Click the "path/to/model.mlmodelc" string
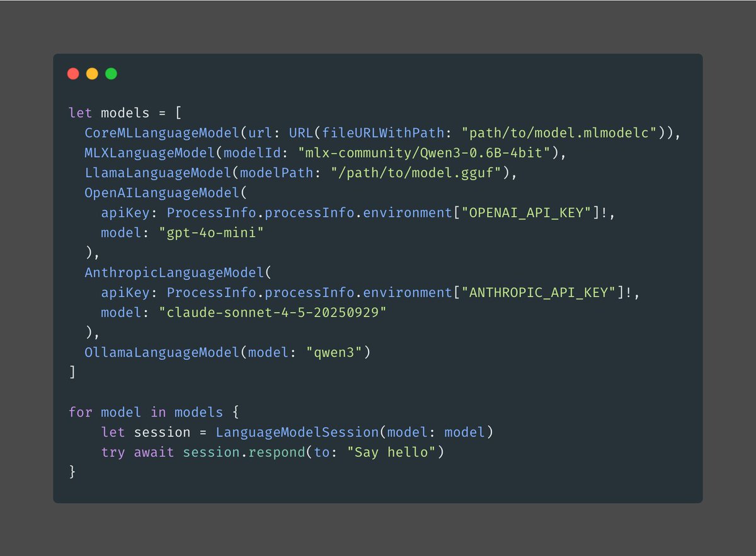Screen dimensions: 756x556 coord(559,133)
